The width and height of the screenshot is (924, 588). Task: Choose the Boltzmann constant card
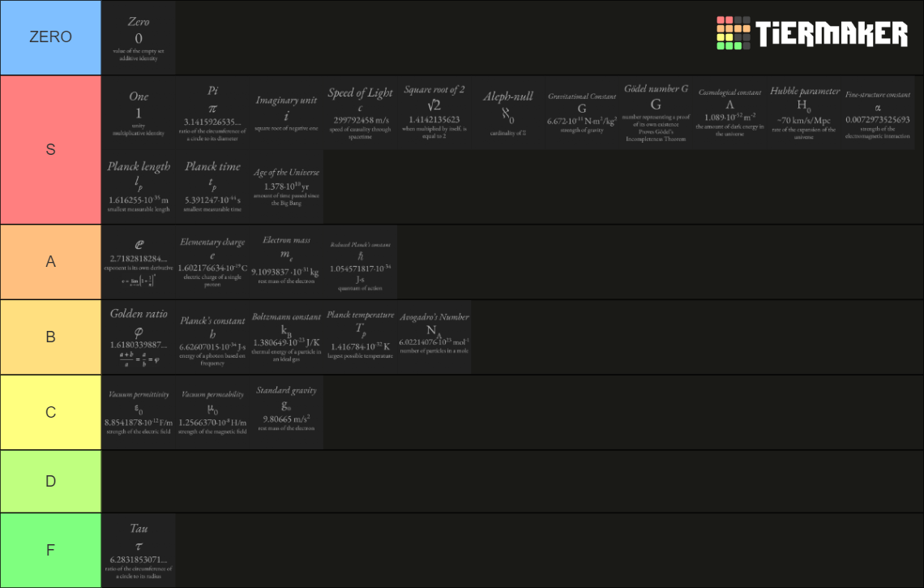tap(286, 337)
